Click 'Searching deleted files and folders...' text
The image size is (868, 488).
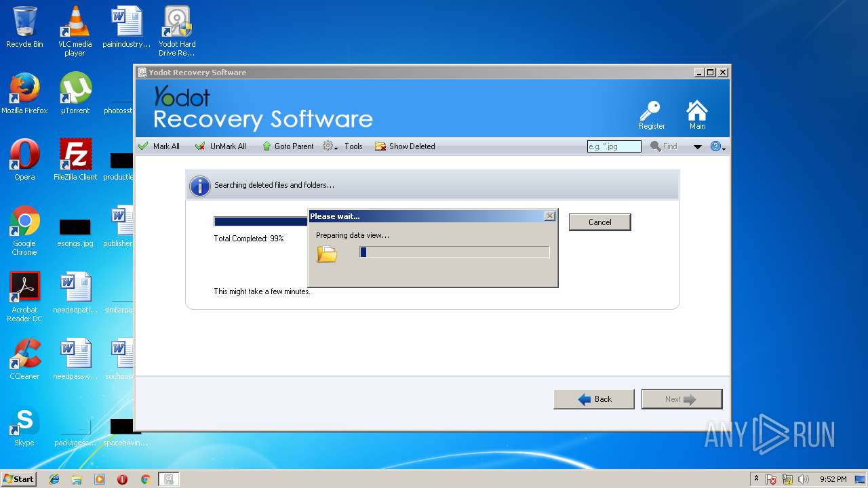coord(274,185)
